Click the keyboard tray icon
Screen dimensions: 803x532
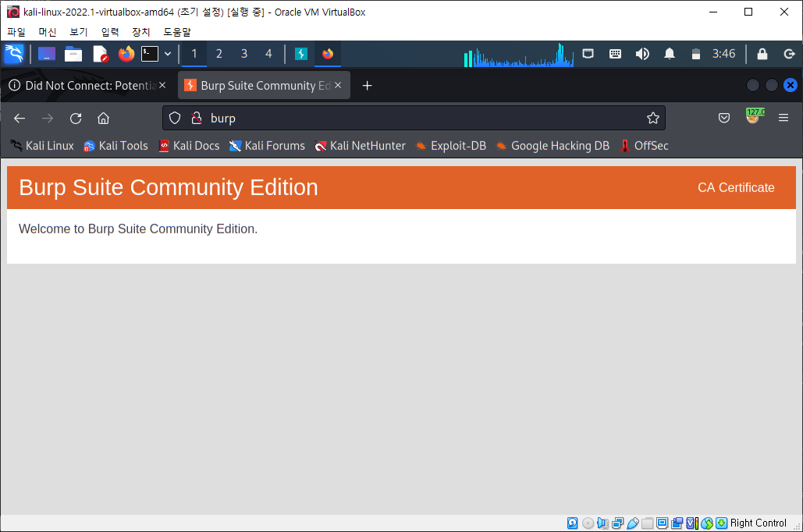pos(615,54)
